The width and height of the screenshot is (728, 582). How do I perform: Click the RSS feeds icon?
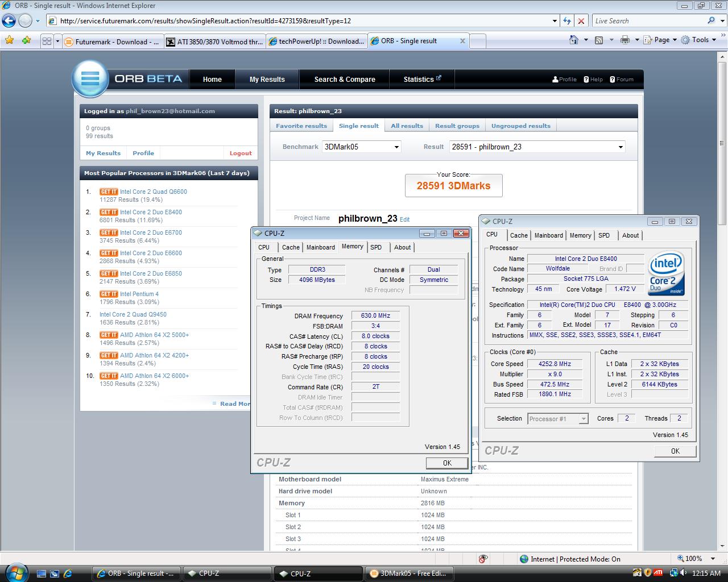coord(599,40)
